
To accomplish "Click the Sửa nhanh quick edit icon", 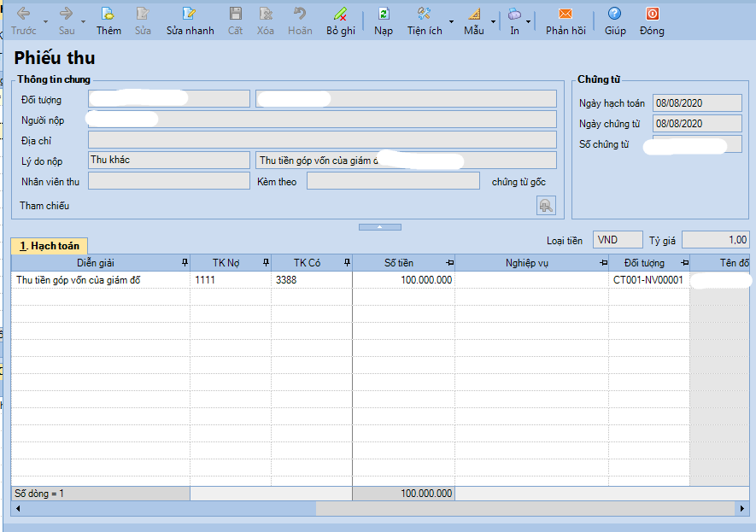I will pyautogui.click(x=190, y=15).
